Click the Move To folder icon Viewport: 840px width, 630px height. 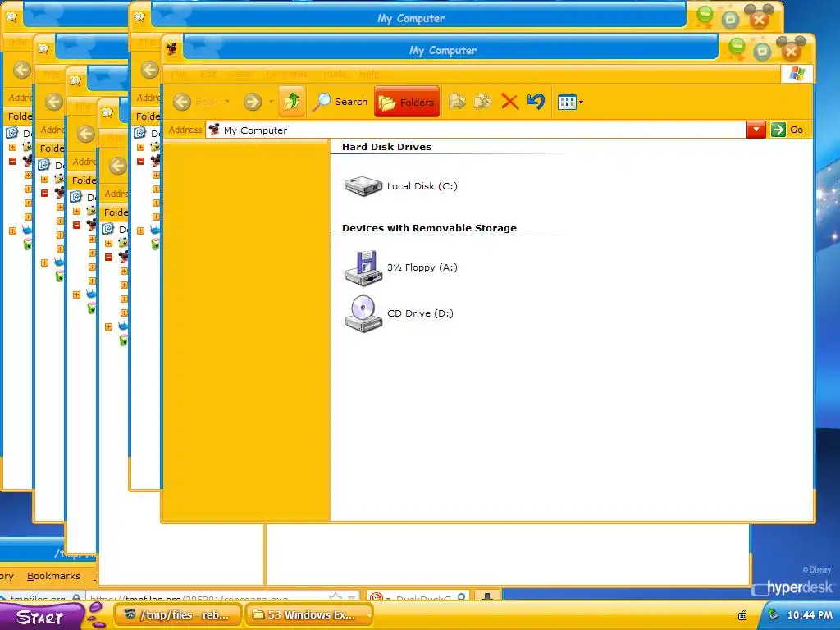click(457, 101)
